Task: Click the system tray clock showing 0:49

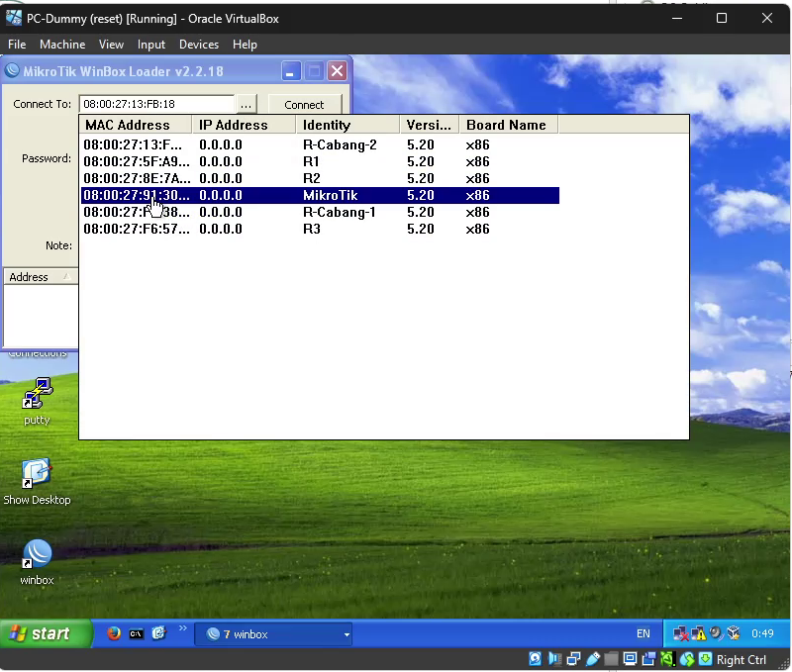Action: (x=762, y=633)
